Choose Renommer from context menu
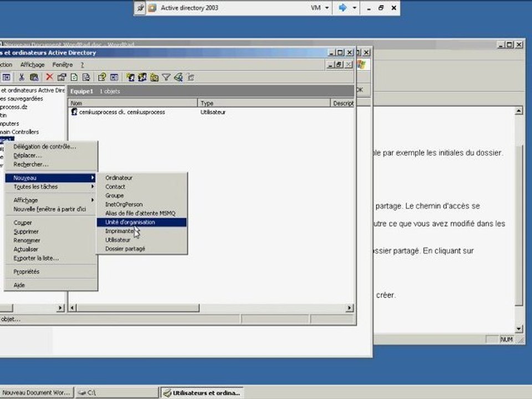Viewport: 532px width, 399px height. [51, 240]
